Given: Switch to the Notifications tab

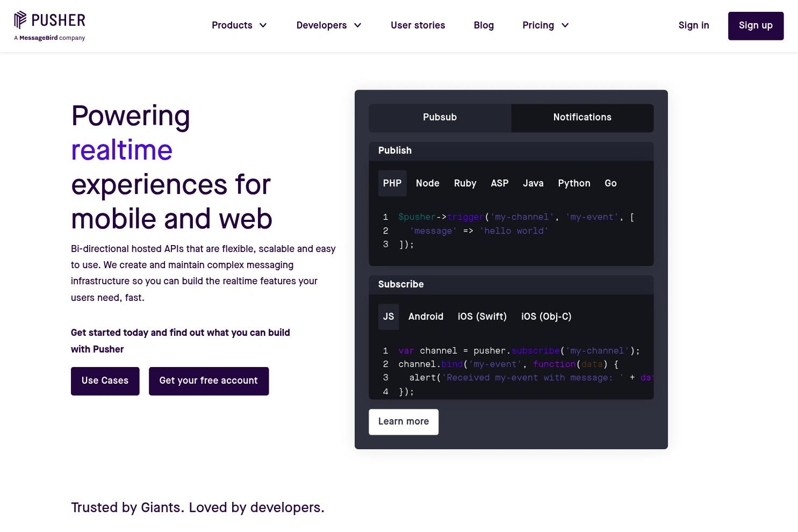Looking at the screenshot, I should [x=583, y=118].
